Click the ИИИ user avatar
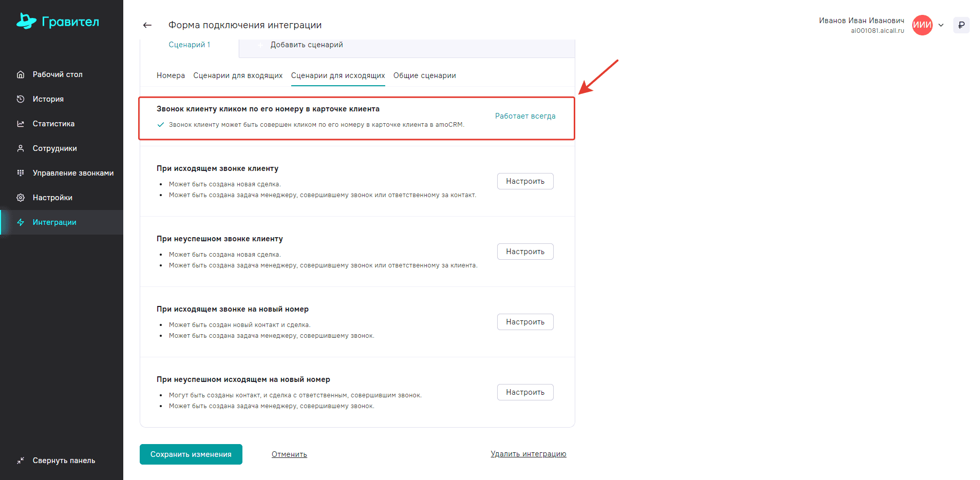Screen dimensions: 980x480 922,25
